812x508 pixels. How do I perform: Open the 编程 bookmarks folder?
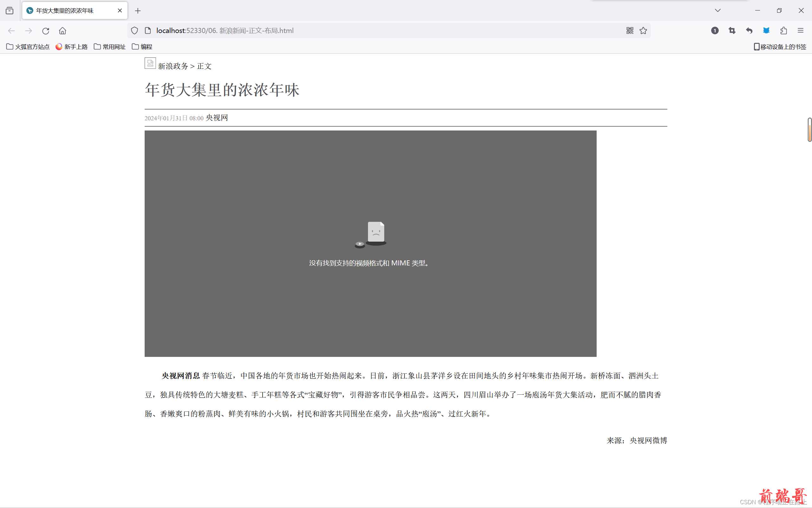(142, 47)
